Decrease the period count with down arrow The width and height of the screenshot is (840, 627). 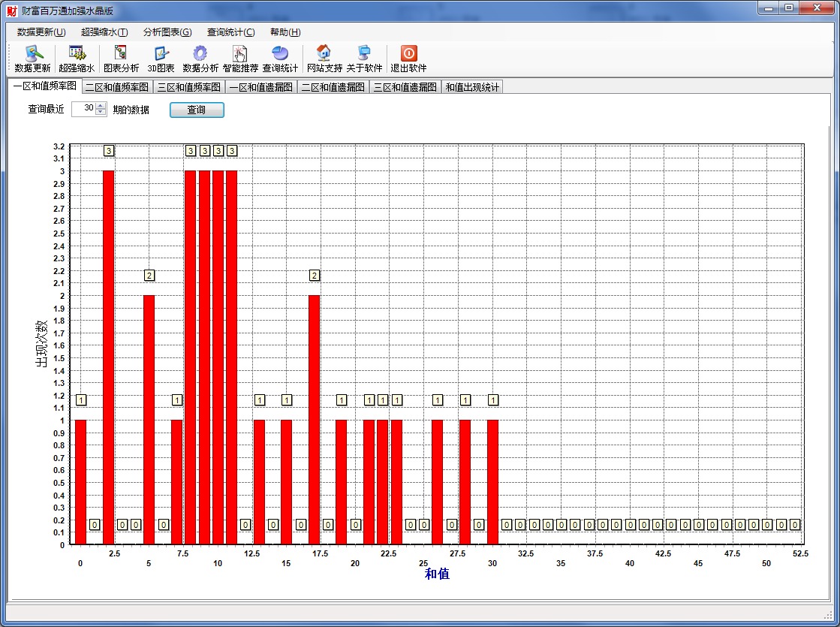(x=101, y=113)
